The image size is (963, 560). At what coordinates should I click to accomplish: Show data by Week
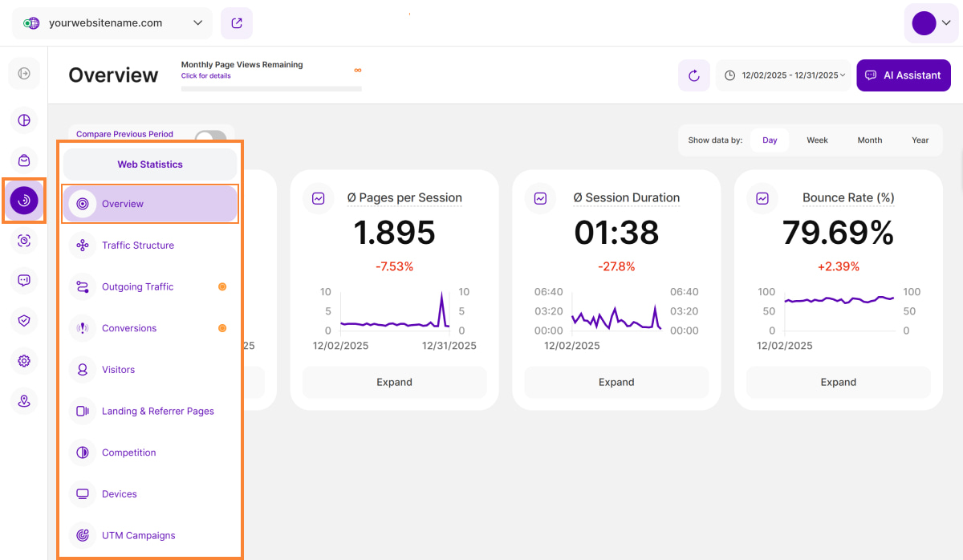(x=817, y=140)
